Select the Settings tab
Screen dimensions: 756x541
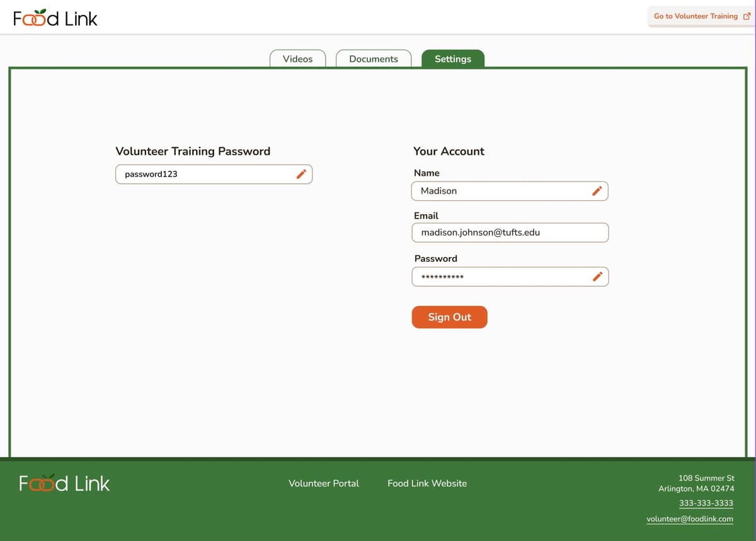click(452, 59)
